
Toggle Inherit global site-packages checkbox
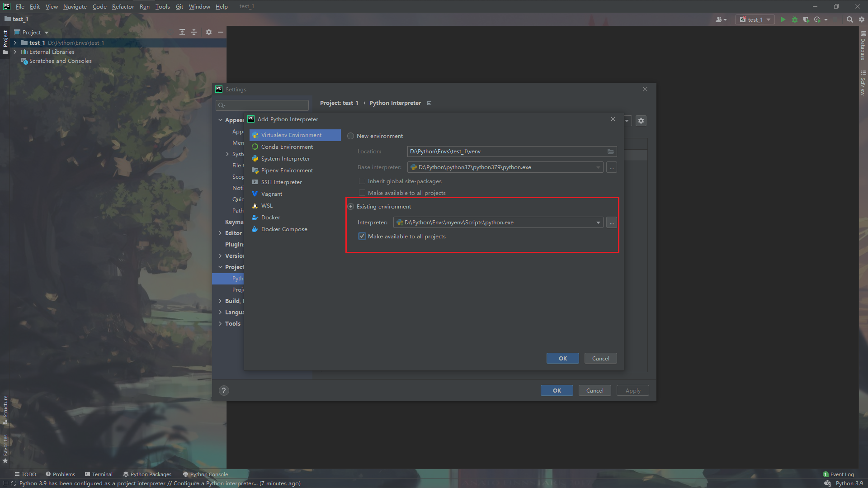click(362, 181)
